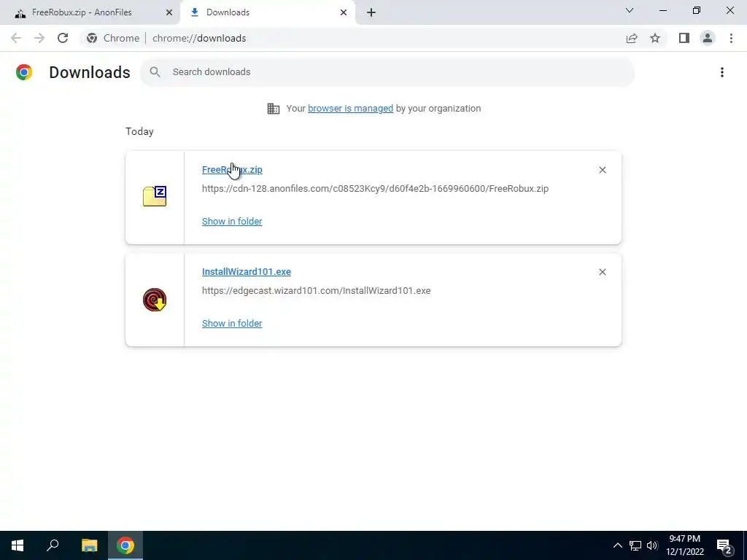Image resolution: width=747 pixels, height=560 pixels.
Task: Close the FreeRobux.zip - AnonFiles tab
Action: pos(169,12)
